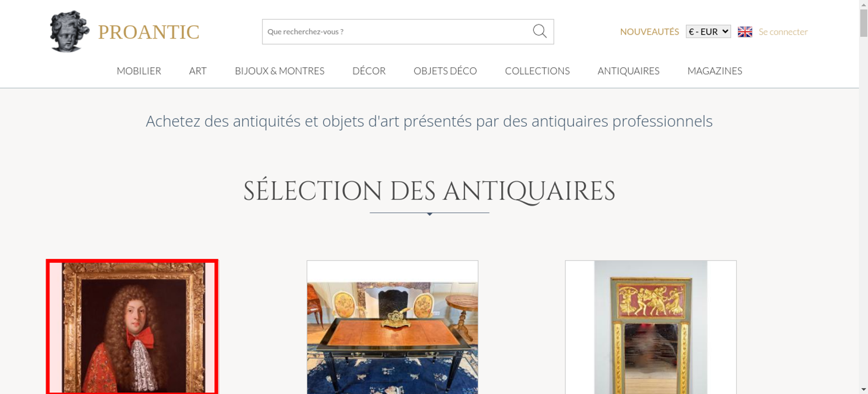Click the Proantic cherub head logo

pyautogui.click(x=69, y=32)
